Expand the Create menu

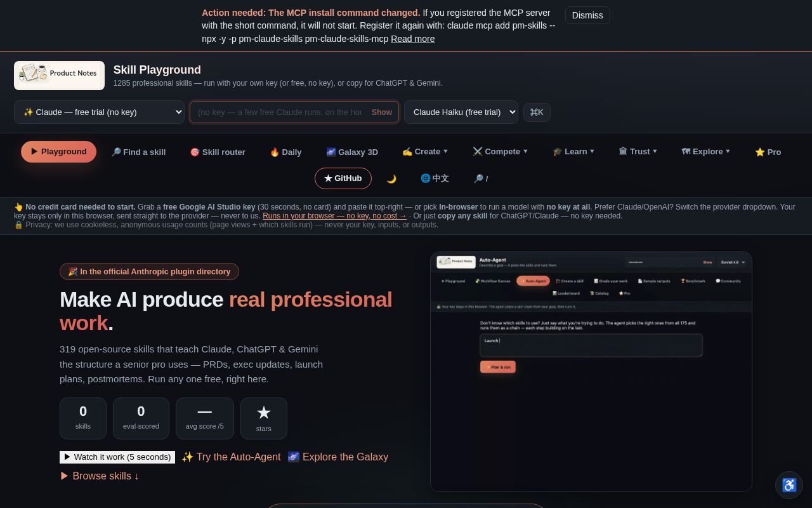[425, 152]
